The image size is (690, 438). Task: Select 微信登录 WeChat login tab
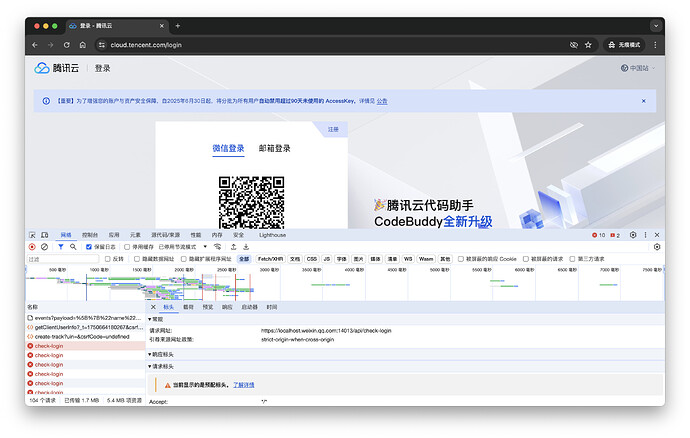[x=228, y=148]
